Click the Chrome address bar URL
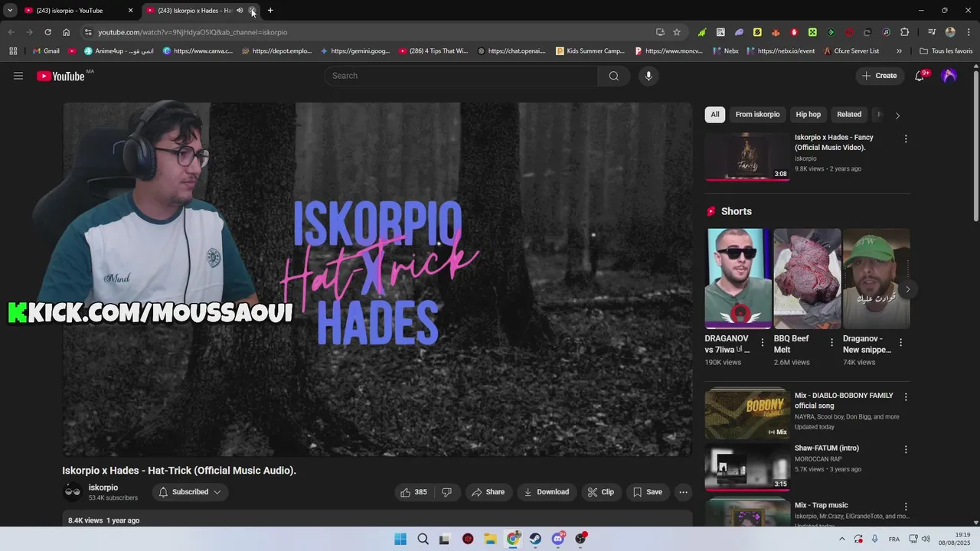The height and width of the screenshot is (551, 980). [192, 32]
